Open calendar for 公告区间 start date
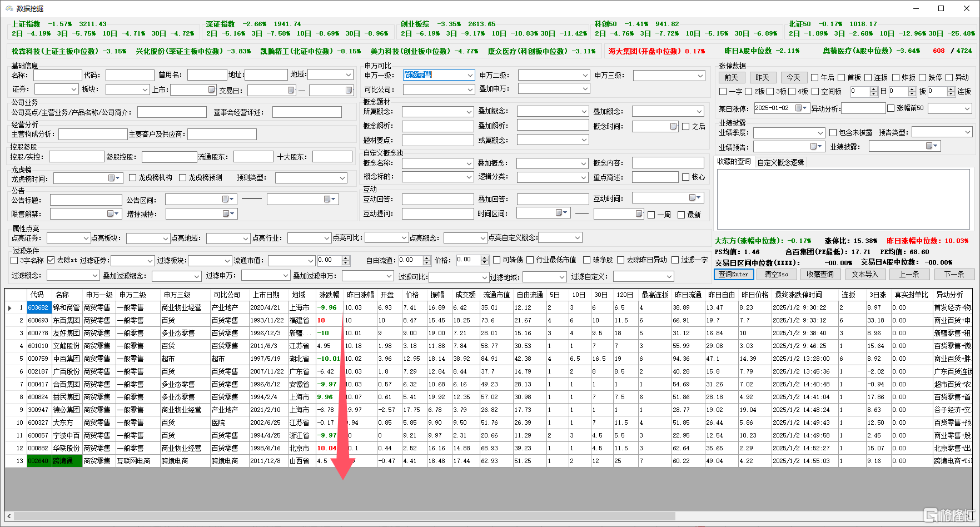This screenshot has height=527, width=980. (x=226, y=199)
